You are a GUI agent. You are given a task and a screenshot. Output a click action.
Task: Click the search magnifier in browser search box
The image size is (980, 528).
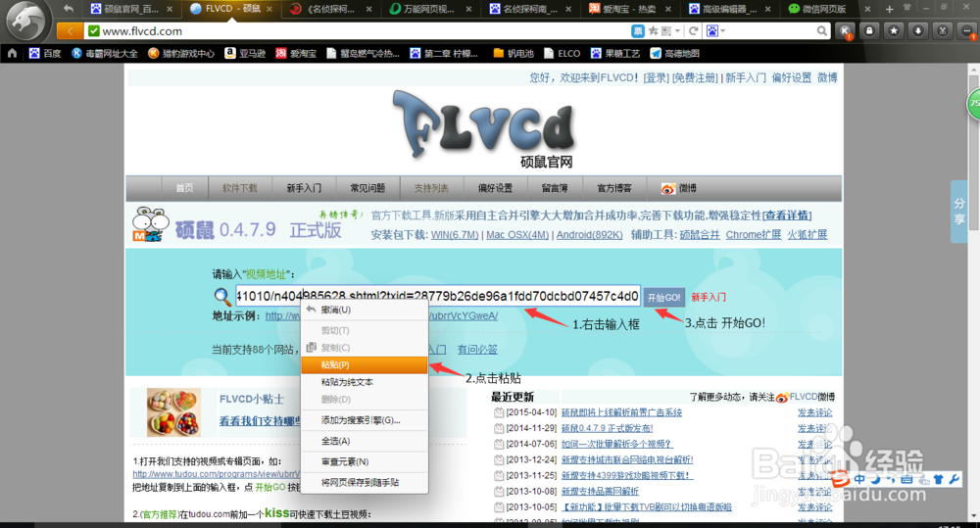click(x=822, y=30)
